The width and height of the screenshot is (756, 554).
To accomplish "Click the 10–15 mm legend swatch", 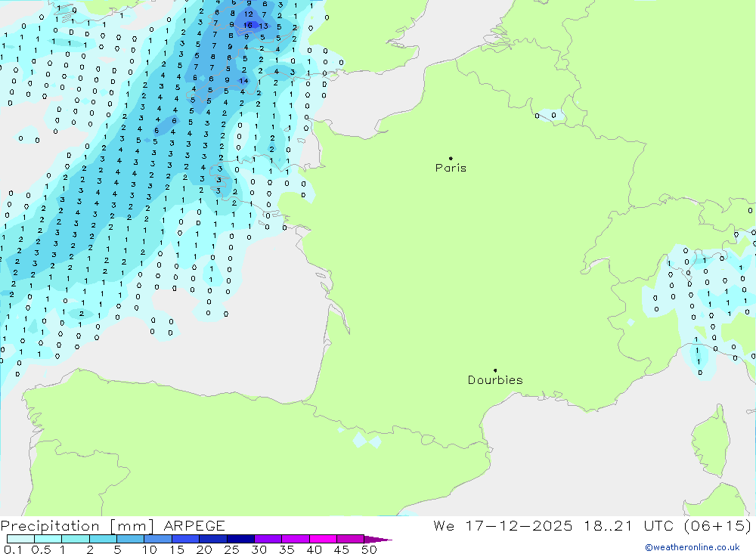I will click(158, 539).
